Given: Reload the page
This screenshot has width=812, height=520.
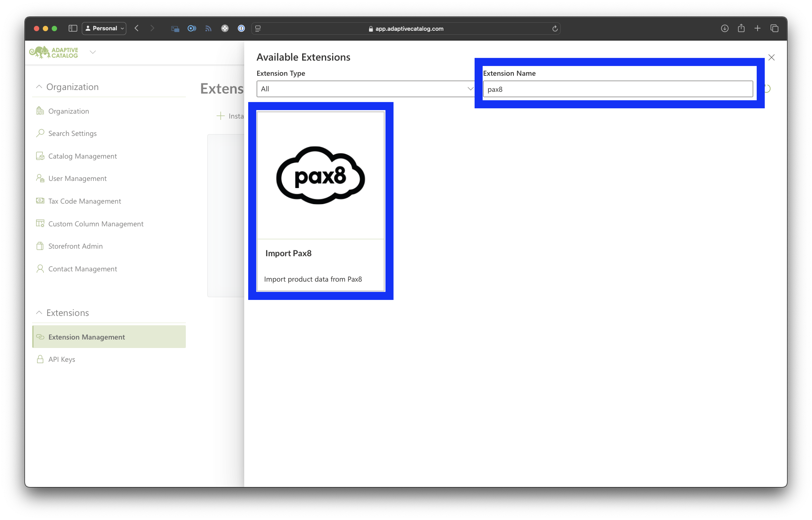Looking at the screenshot, I should pos(555,29).
